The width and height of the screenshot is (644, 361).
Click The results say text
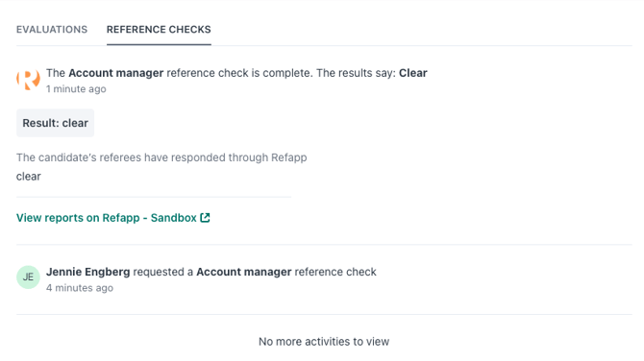(x=356, y=73)
